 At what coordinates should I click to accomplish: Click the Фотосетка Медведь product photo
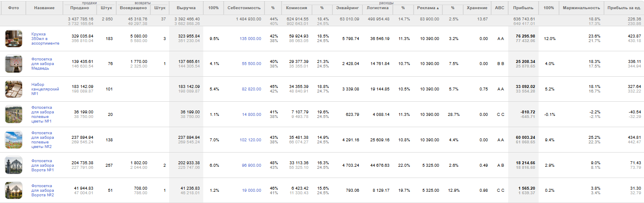click(x=13, y=64)
